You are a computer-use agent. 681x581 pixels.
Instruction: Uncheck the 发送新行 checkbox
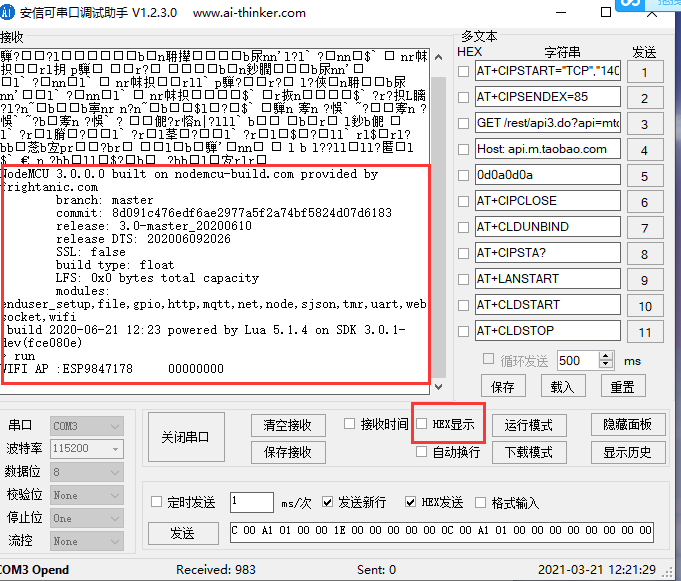pos(327,502)
